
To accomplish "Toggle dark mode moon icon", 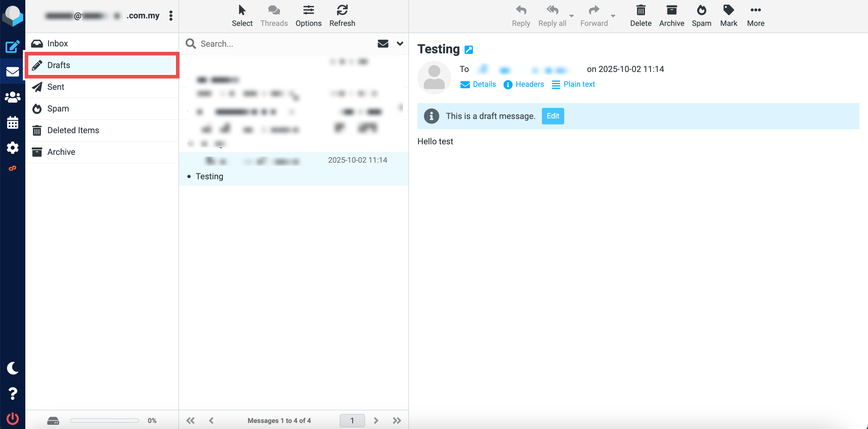I will pyautogui.click(x=12, y=368).
